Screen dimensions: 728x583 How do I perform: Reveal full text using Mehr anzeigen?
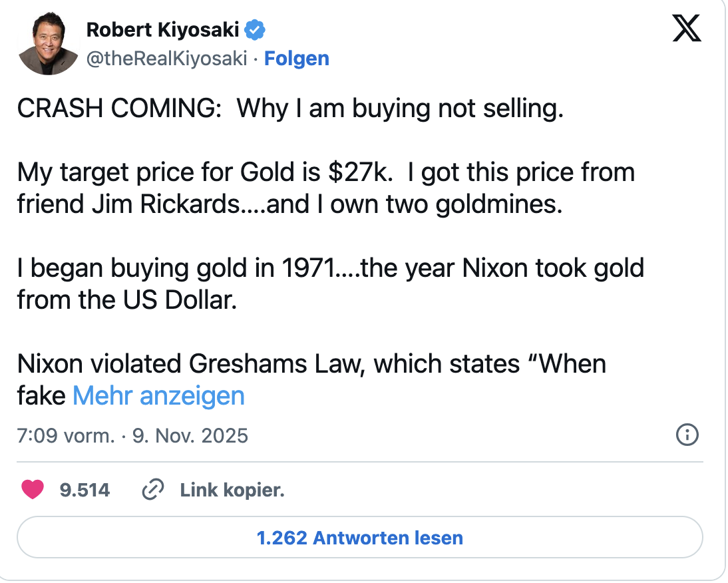pyautogui.click(x=158, y=395)
